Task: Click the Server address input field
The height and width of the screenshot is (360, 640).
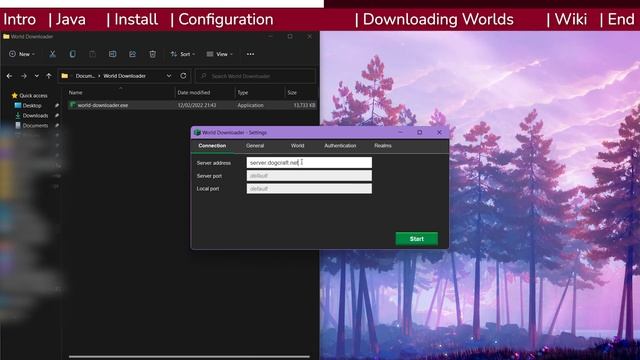Action: coord(309,162)
